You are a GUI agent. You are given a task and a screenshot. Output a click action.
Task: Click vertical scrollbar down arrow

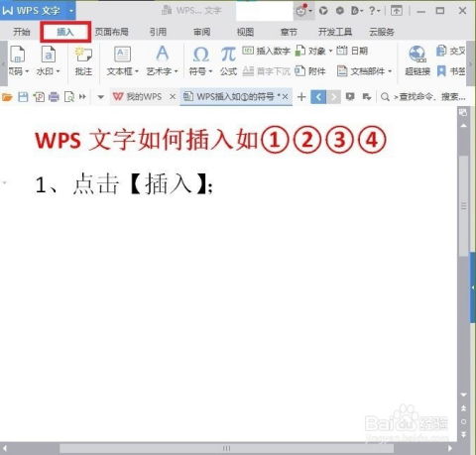tap(464, 395)
